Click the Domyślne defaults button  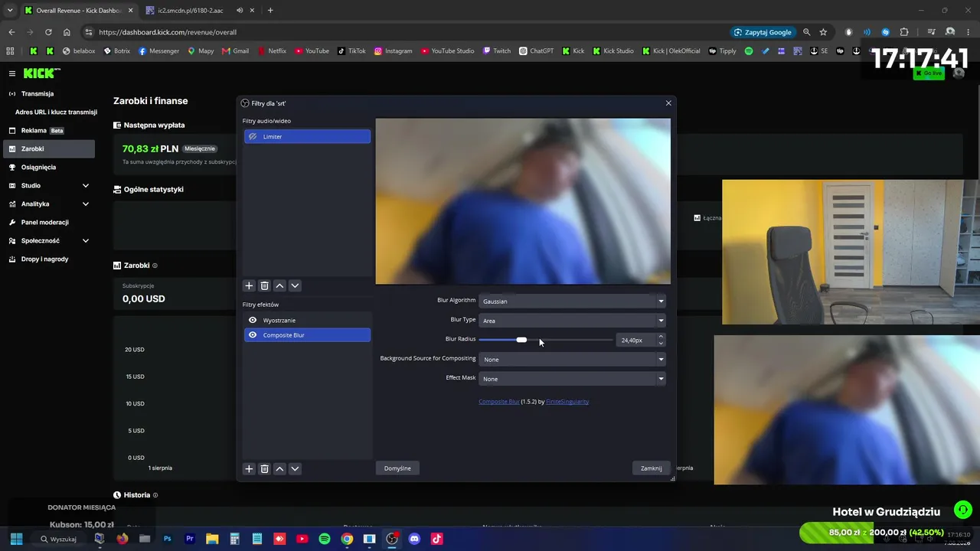click(397, 468)
